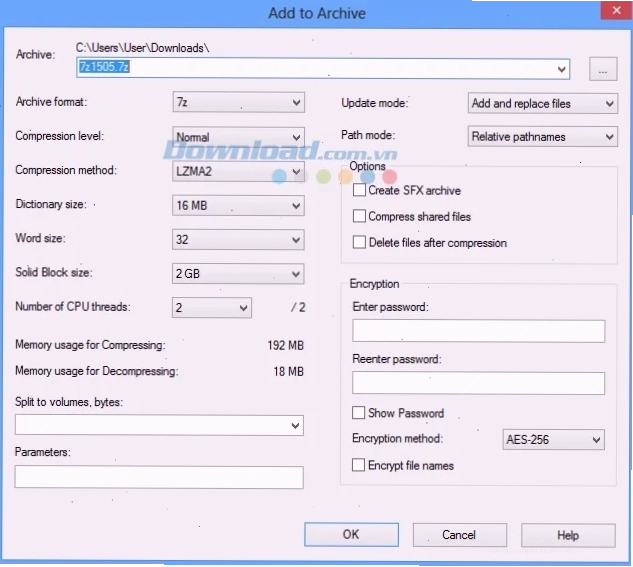Open the Help button
The height and width of the screenshot is (567, 633).
click(x=568, y=536)
